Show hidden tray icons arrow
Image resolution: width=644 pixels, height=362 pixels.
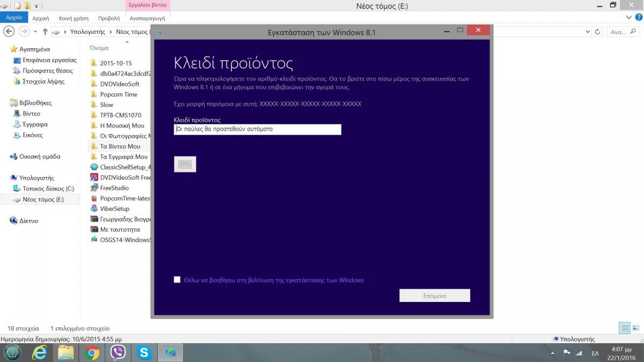coord(553,353)
